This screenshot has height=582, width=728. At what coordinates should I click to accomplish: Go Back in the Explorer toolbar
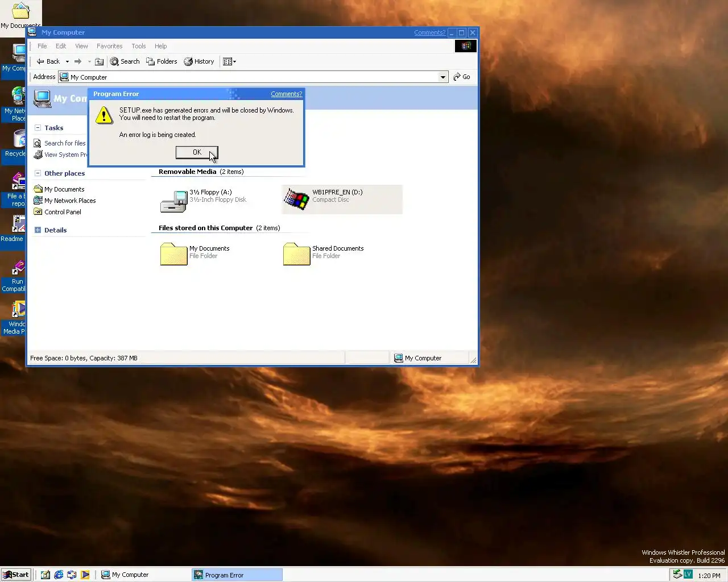point(48,61)
